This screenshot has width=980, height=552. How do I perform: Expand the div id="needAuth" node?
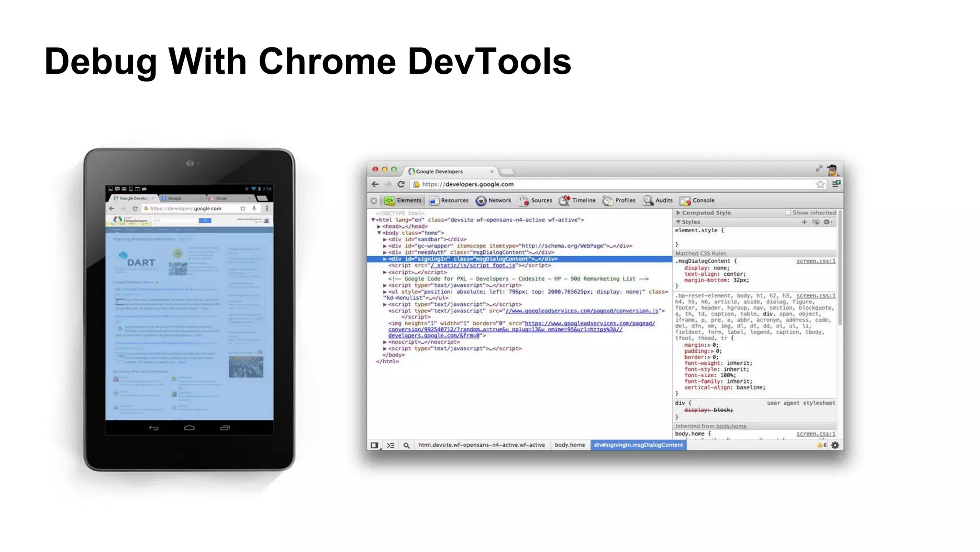(385, 252)
